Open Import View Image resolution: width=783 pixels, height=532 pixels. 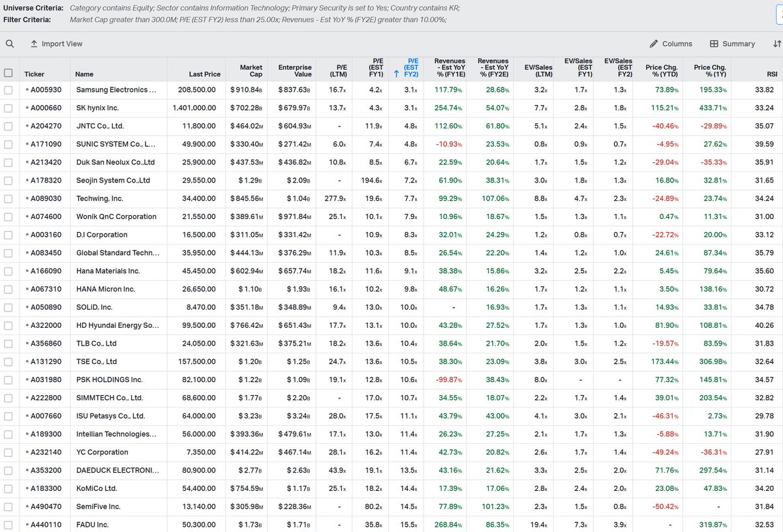coord(56,44)
